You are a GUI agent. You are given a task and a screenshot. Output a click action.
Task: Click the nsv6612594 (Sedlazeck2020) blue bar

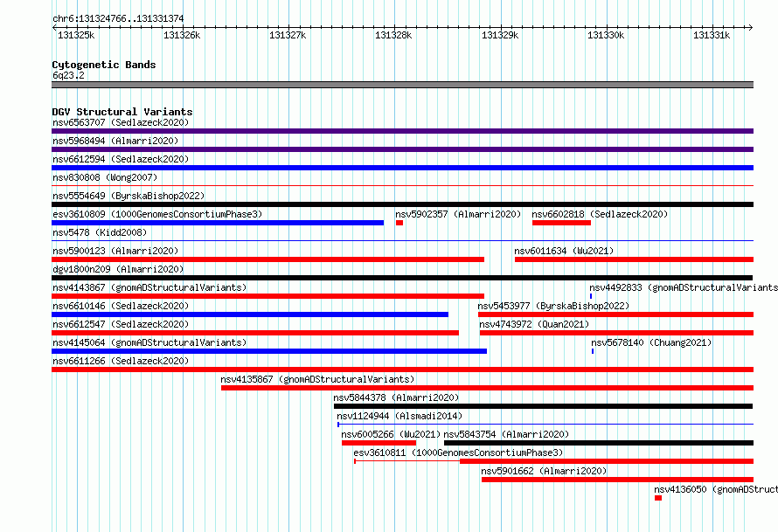coord(402,168)
